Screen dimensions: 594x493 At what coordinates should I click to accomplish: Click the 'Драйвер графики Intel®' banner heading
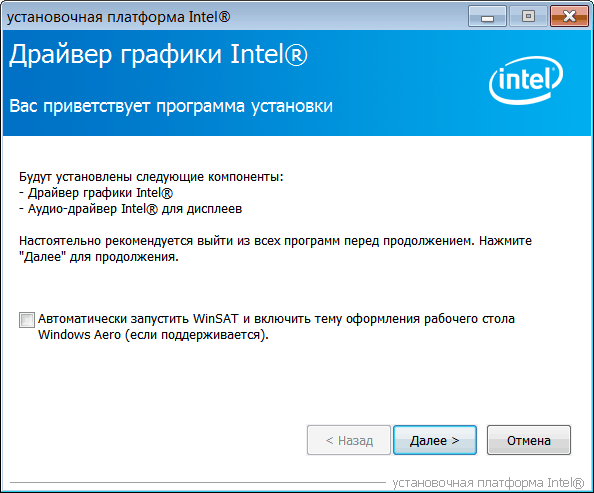pos(158,55)
